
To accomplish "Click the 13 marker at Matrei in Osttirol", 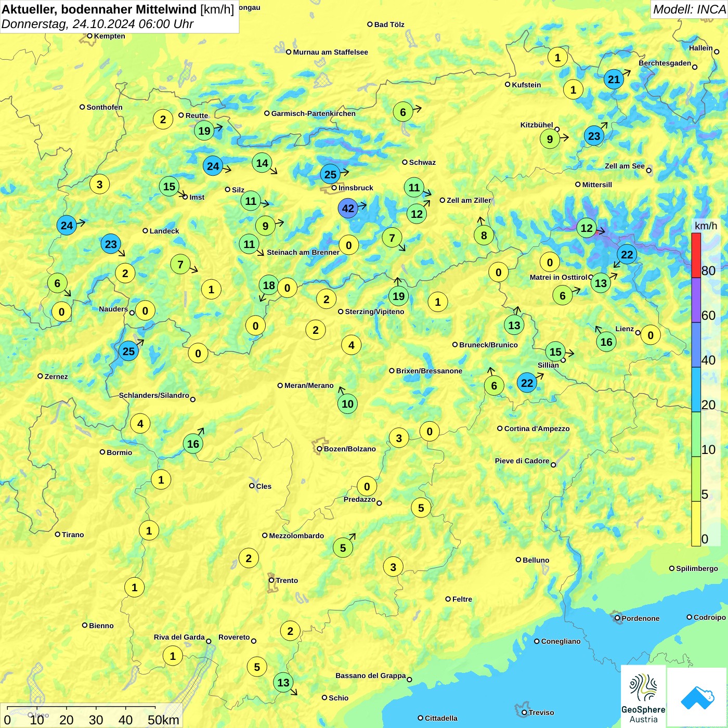I will (x=601, y=283).
